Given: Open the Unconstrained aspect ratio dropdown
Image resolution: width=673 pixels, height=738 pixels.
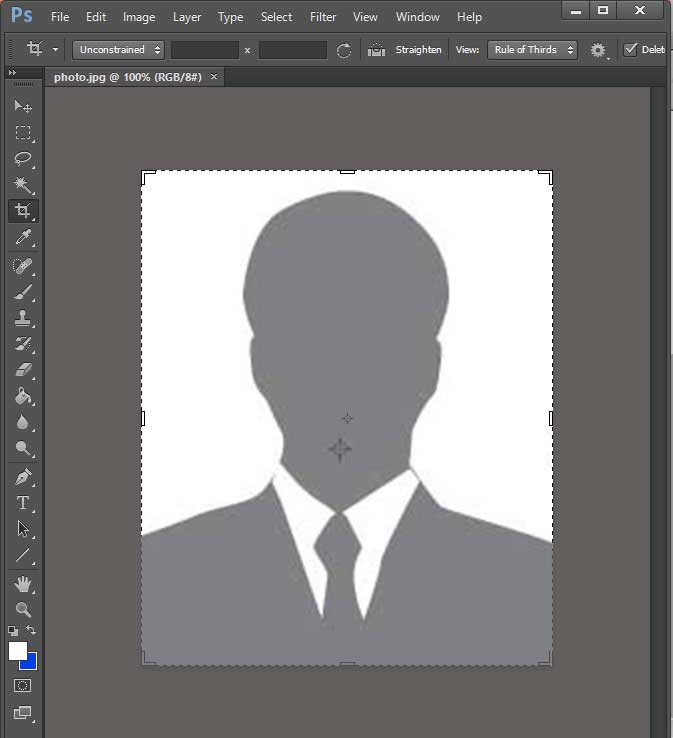Looking at the screenshot, I should coord(118,49).
